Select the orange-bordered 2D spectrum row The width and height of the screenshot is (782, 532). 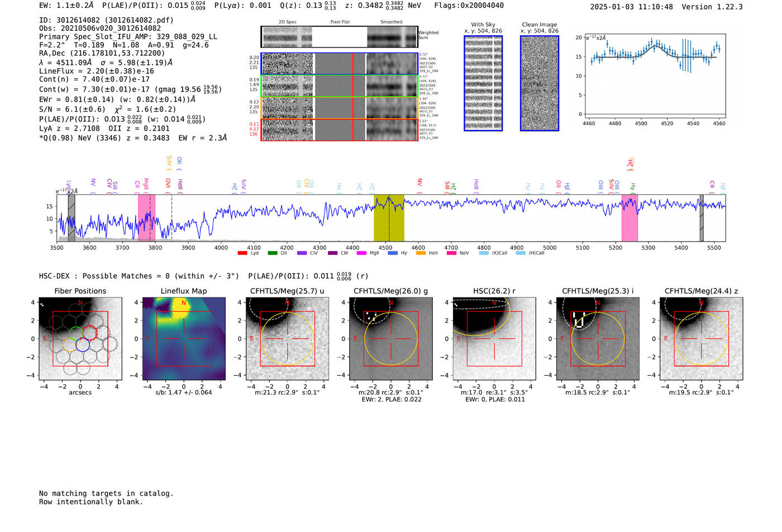coord(340,108)
